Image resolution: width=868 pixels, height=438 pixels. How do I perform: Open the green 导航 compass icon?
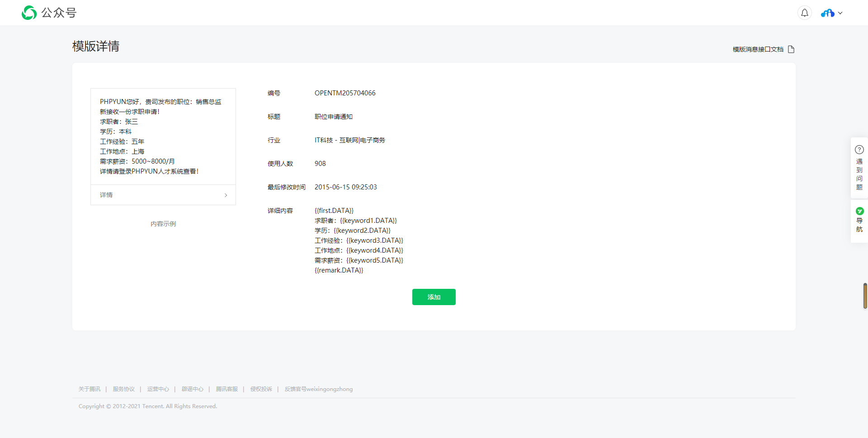[859, 211]
